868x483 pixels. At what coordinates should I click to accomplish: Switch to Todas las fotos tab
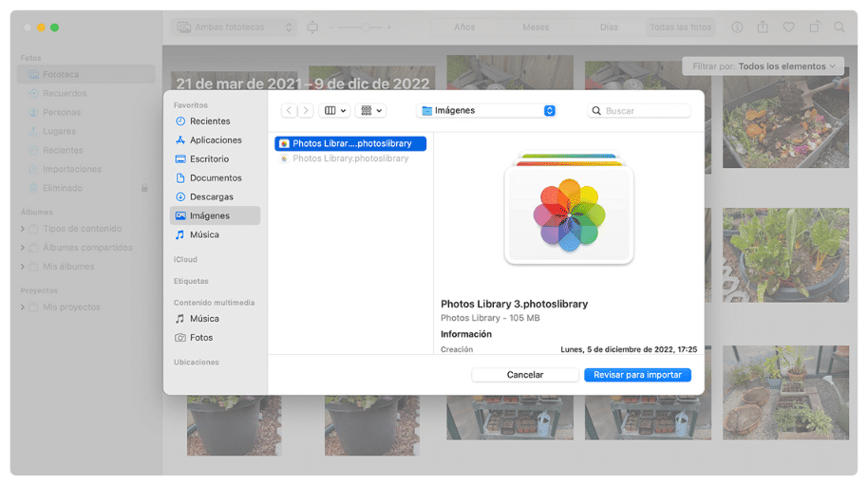click(x=680, y=28)
